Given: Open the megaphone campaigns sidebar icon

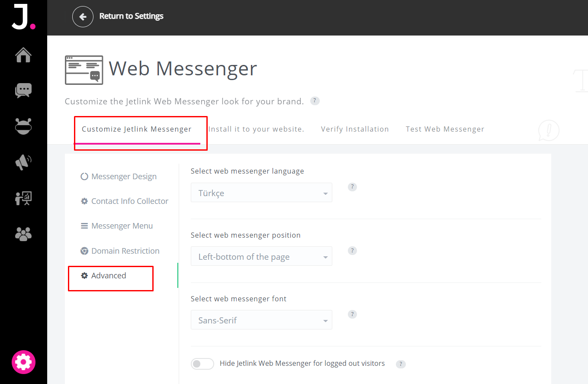Looking at the screenshot, I should [x=23, y=162].
